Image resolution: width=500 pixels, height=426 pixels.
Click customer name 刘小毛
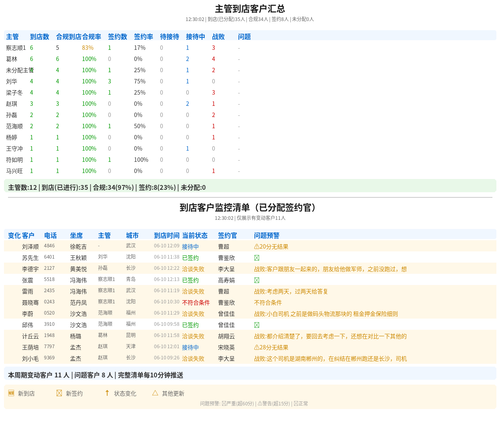click(30, 358)
